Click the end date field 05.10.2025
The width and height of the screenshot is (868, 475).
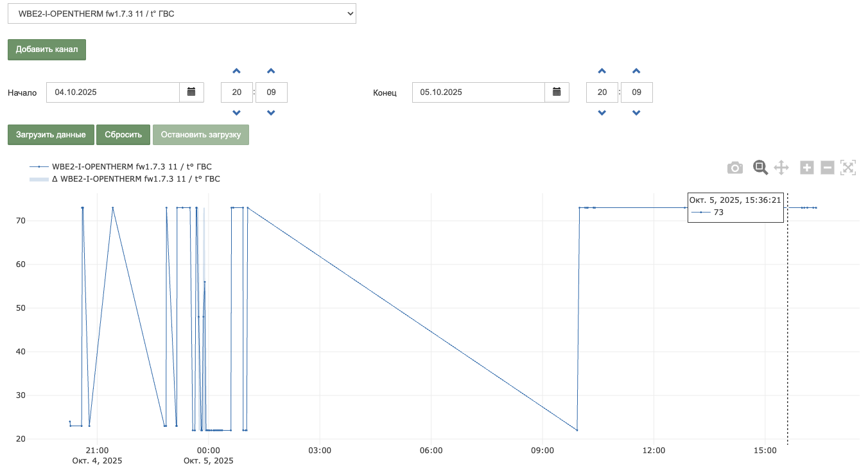(478, 92)
